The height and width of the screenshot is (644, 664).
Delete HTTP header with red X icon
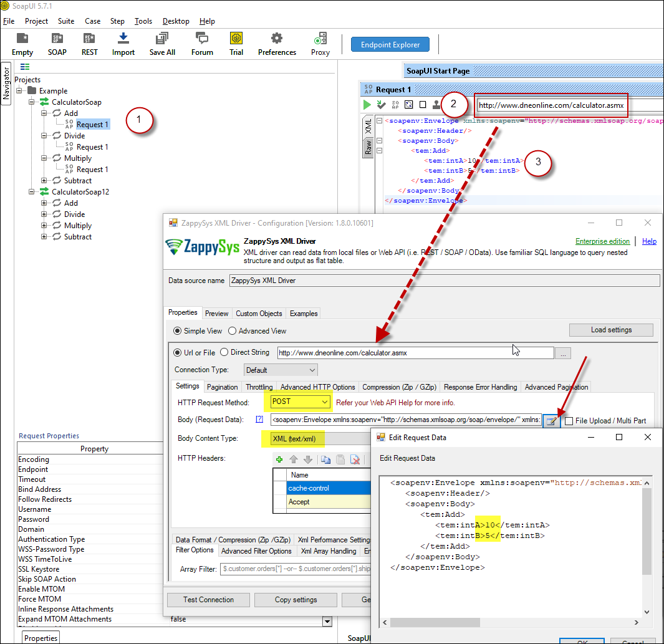[x=355, y=459]
